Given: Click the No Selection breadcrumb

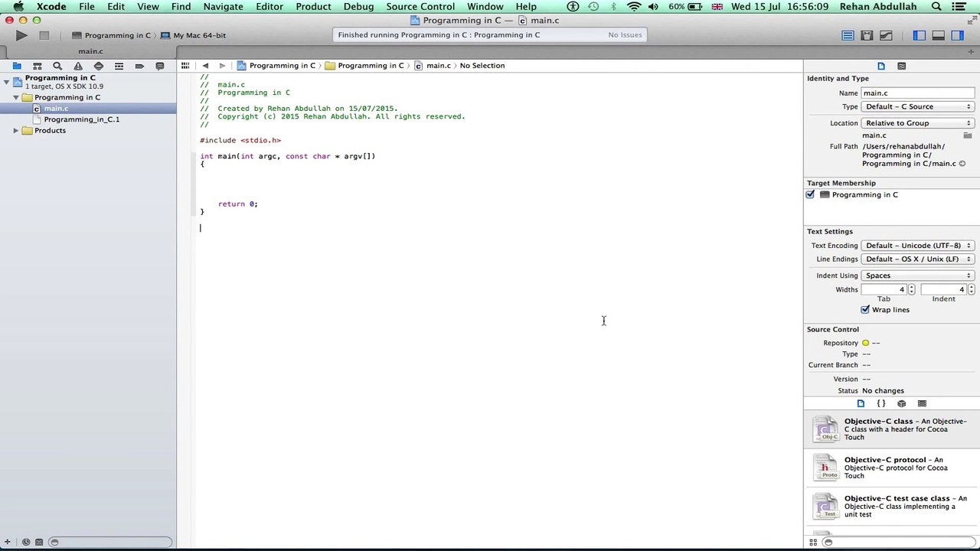Looking at the screenshot, I should tap(482, 66).
